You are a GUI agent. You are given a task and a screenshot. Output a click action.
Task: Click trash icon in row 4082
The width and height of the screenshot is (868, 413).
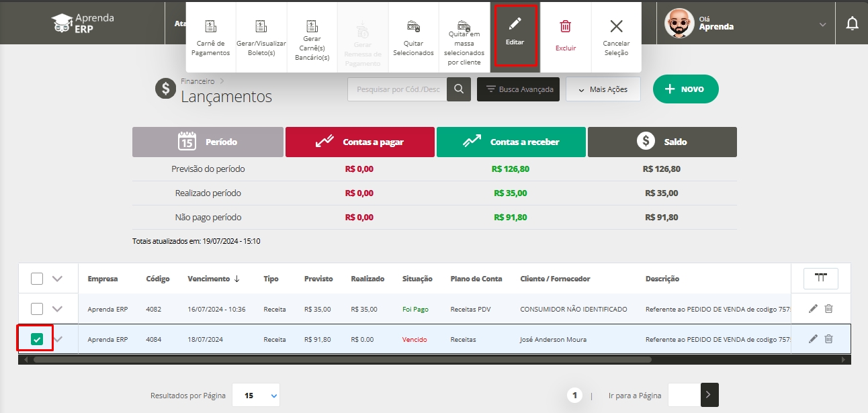[828, 309]
